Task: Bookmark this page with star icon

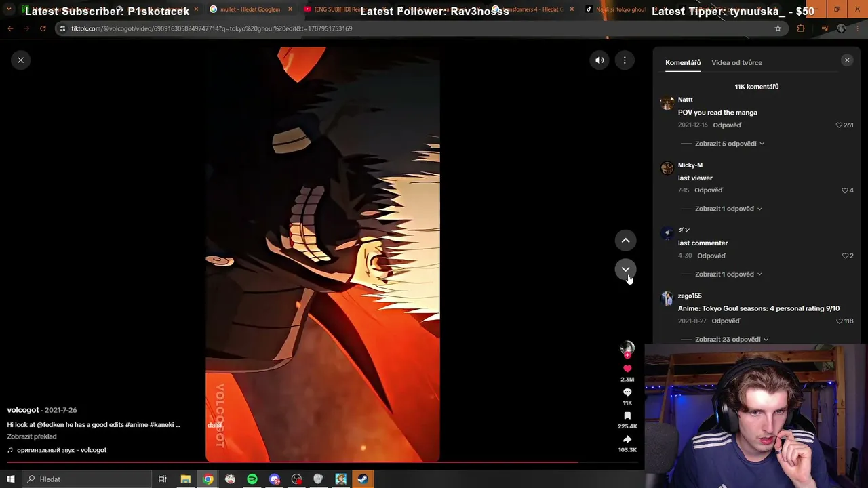Action: (778, 28)
